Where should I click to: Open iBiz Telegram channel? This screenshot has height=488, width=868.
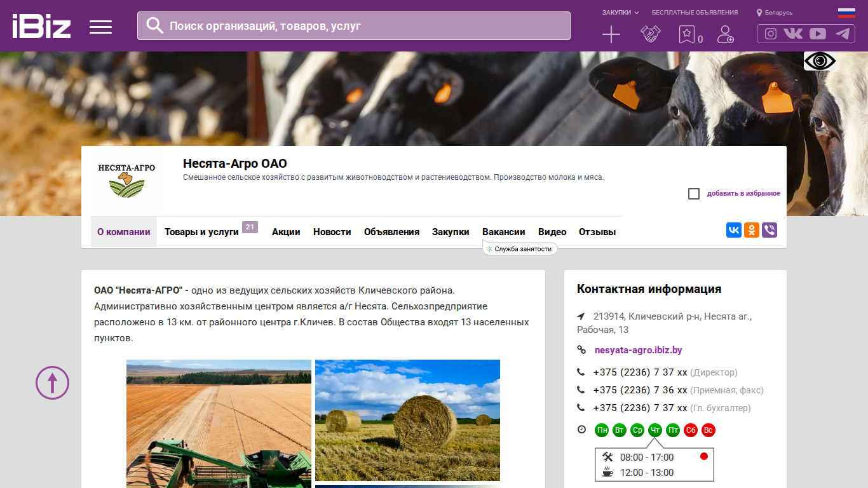click(843, 34)
